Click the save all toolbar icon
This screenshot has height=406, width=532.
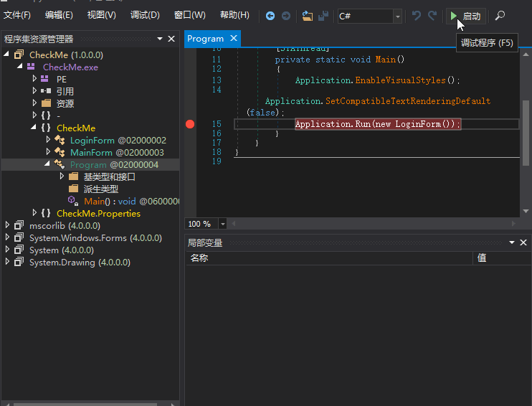pyautogui.click(x=323, y=16)
